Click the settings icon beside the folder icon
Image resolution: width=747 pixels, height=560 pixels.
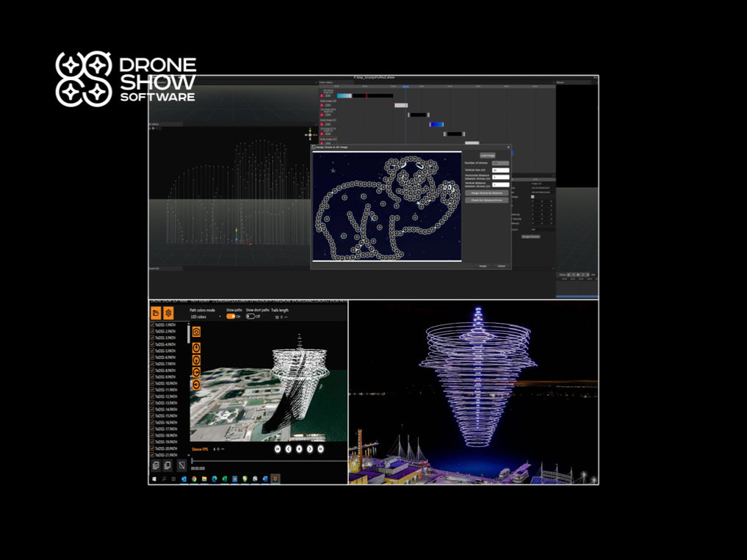[x=168, y=313]
